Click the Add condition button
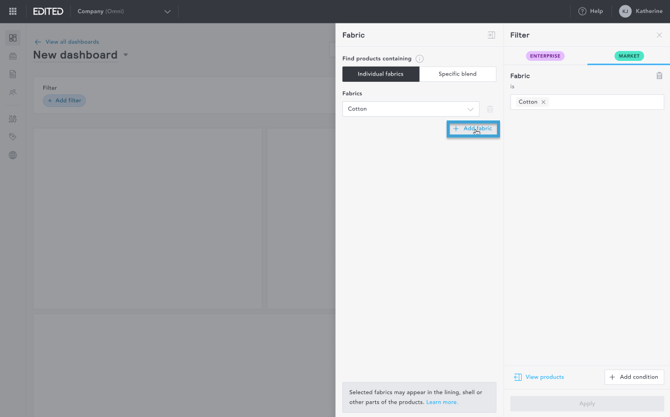 point(634,377)
